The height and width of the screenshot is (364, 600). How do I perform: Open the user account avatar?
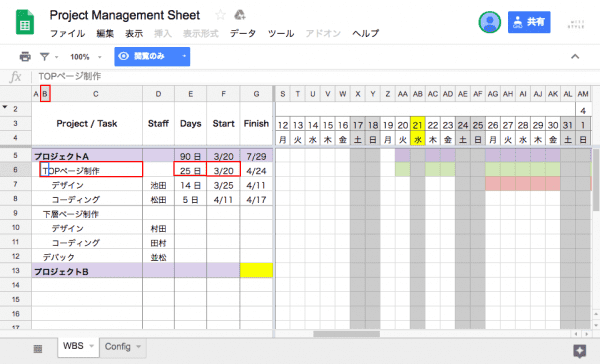point(489,22)
